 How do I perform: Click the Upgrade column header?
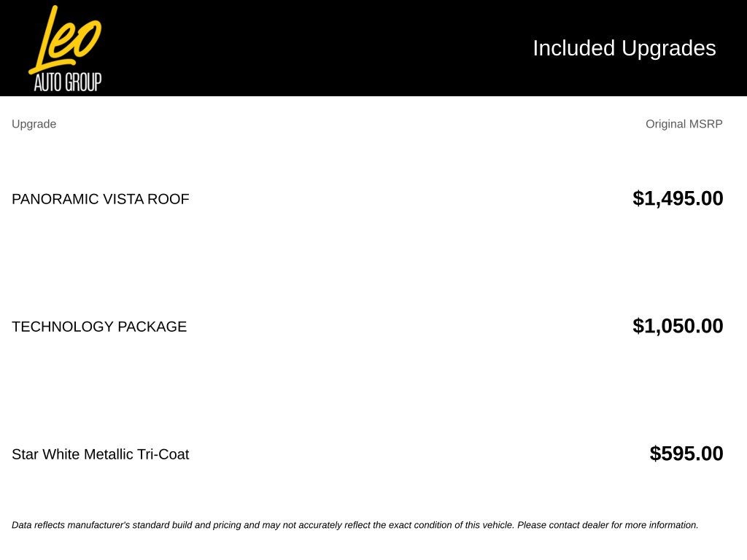click(34, 124)
